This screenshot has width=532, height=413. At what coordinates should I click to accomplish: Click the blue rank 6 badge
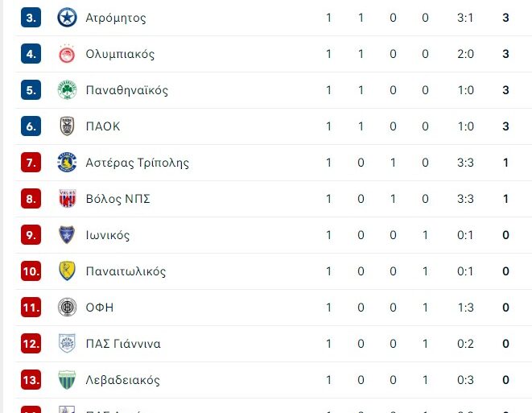click(31, 126)
